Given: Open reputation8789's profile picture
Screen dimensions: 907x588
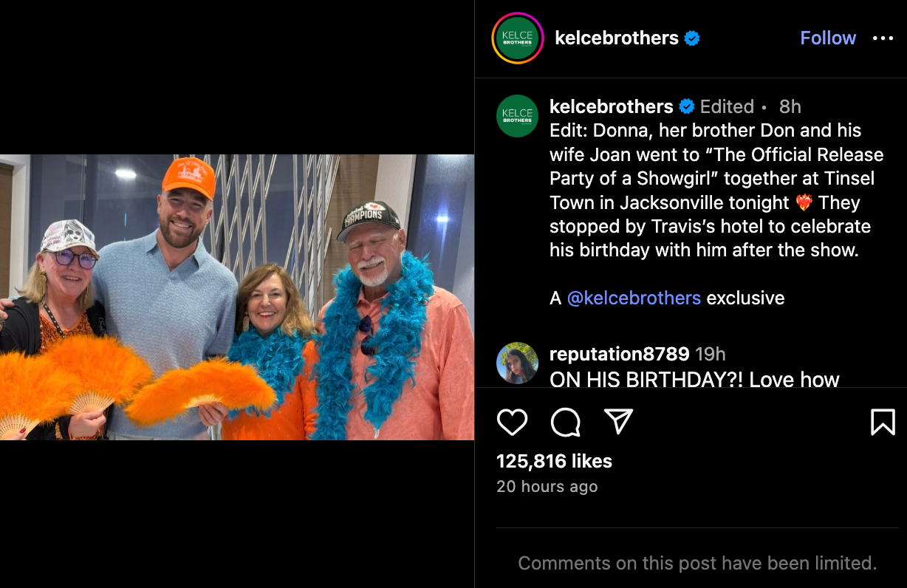Looking at the screenshot, I should click(x=518, y=363).
